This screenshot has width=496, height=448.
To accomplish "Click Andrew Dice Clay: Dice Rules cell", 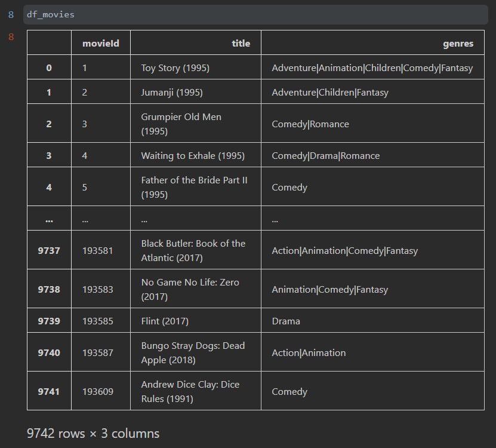I will 196,391.
